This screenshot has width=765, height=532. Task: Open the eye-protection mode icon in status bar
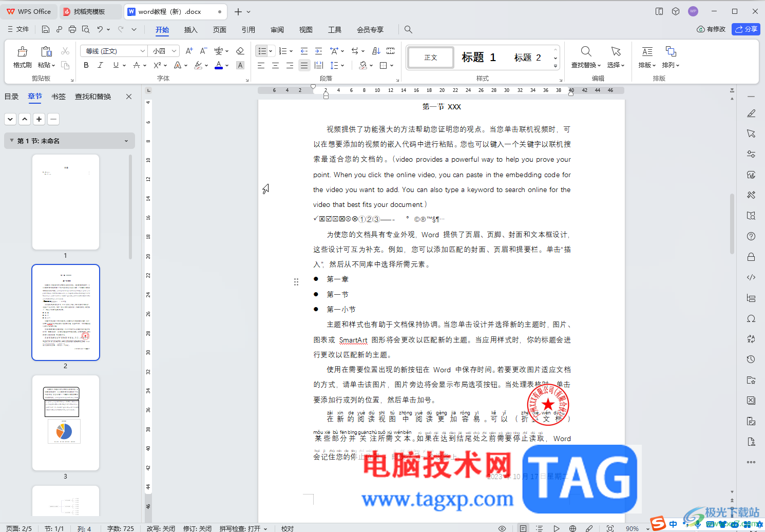[502, 528]
